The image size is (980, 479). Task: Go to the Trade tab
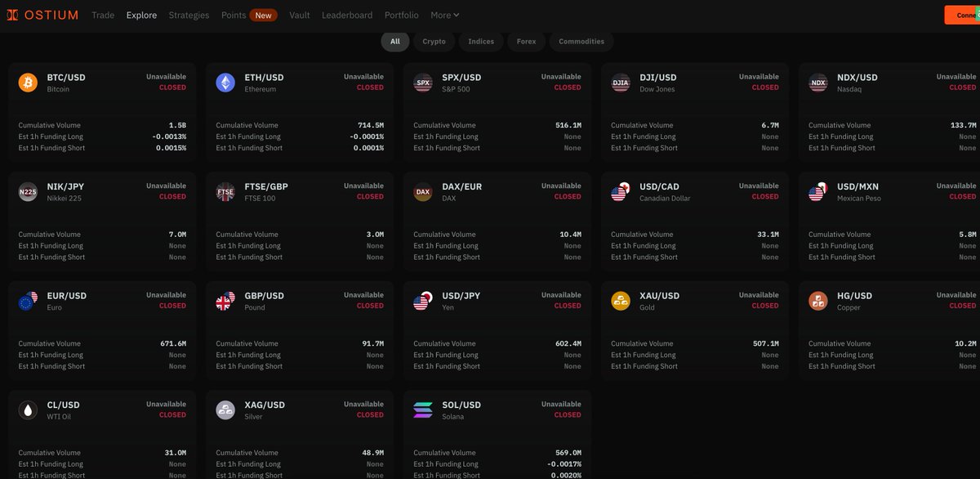[x=103, y=15]
